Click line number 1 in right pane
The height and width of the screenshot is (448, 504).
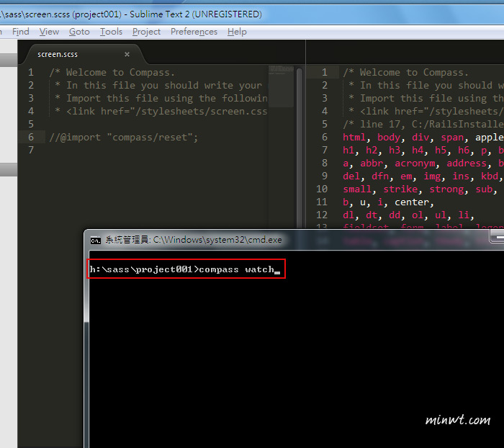pos(324,72)
